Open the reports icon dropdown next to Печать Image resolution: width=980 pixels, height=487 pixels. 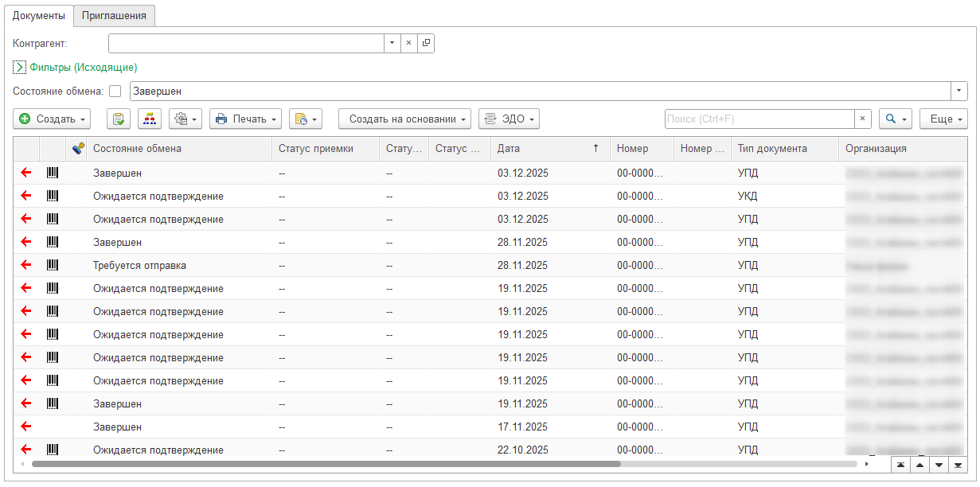[306, 119]
